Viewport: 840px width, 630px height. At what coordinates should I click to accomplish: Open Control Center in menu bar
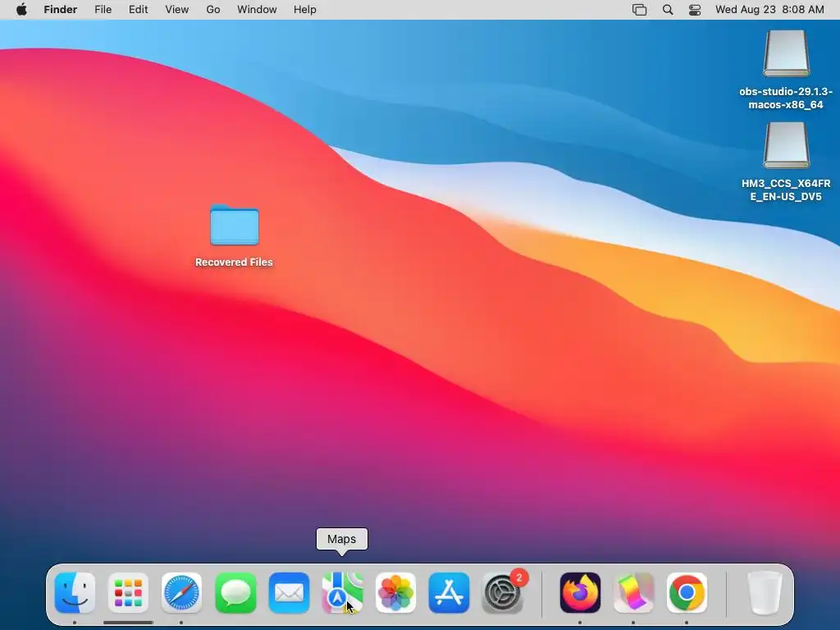(695, 10)
